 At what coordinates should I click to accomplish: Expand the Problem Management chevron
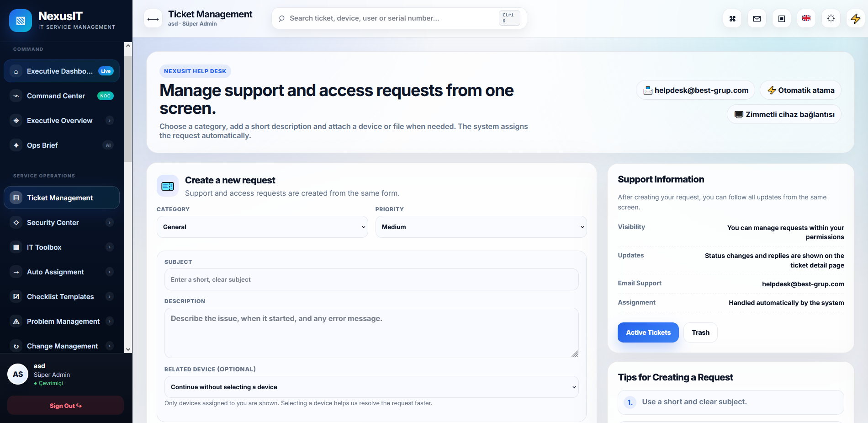(x=109, y=321)
